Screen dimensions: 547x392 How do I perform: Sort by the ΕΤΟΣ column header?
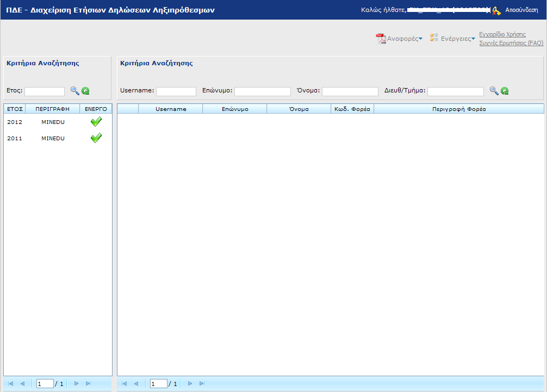point(15,109)
